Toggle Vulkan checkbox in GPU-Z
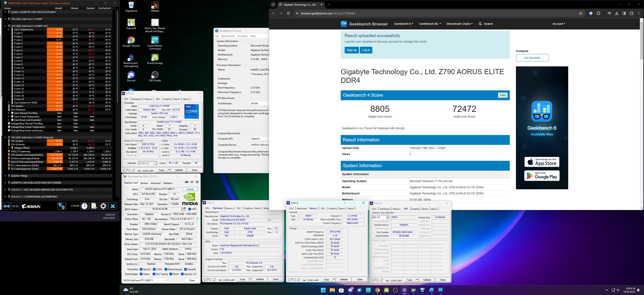The width and height of the screenshot is (644, 295). pos(141,274)
